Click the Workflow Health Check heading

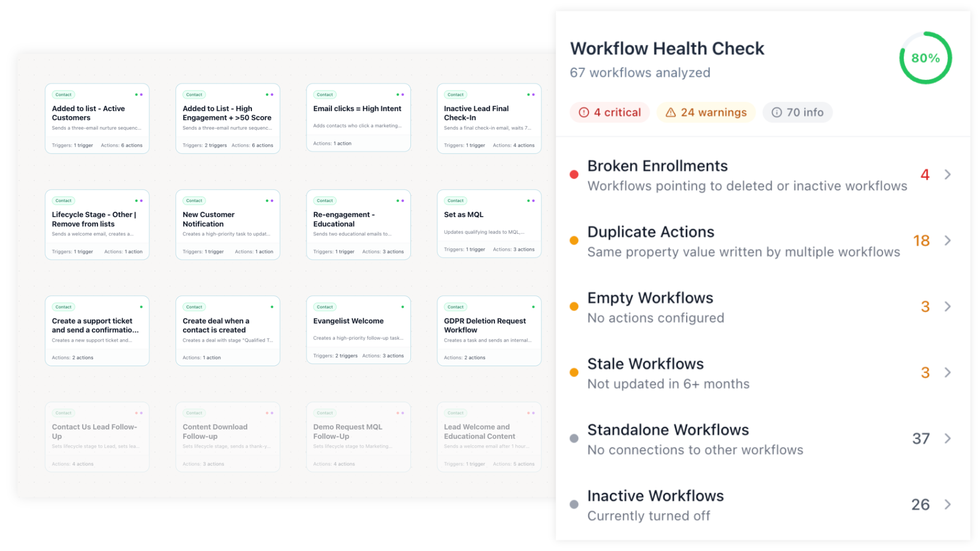point(667,49)
